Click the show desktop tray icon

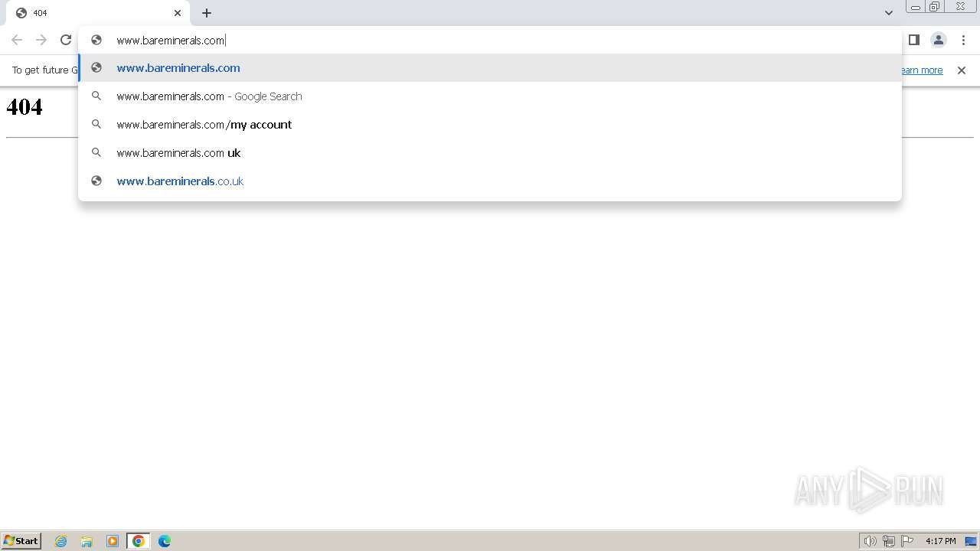(x=971, y=541)
